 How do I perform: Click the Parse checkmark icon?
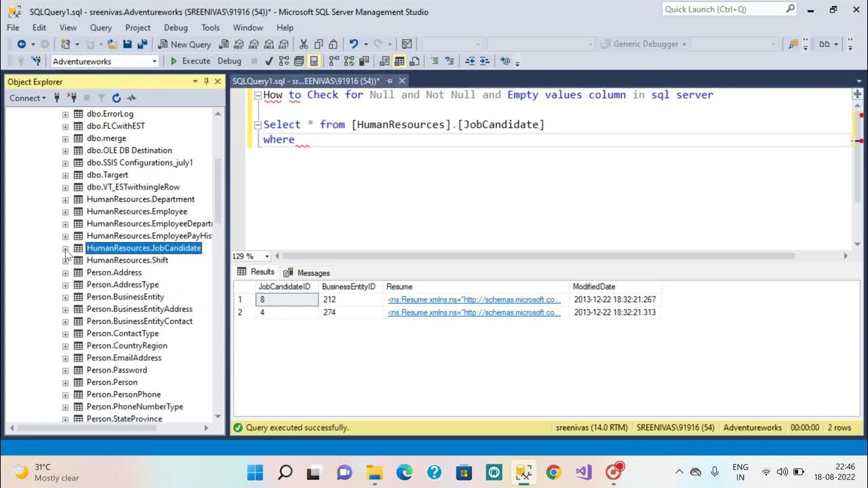[269, 61]
